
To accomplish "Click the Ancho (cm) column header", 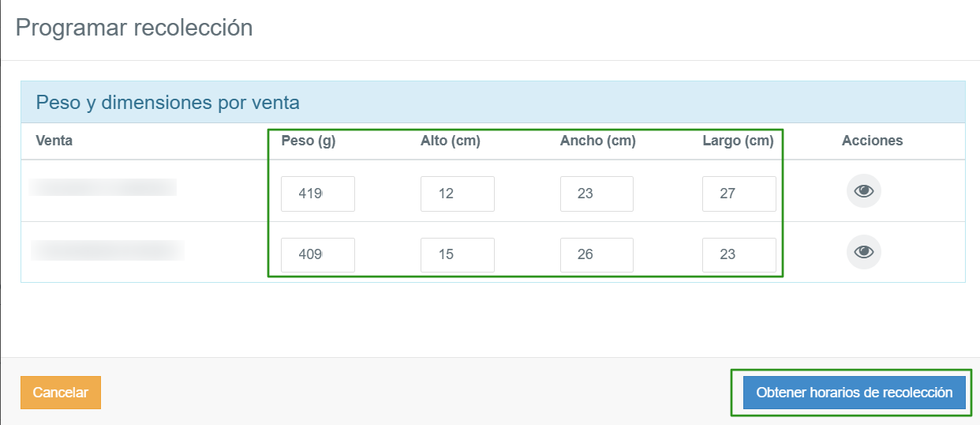I will pyautogui.click(x=598, y=141).
